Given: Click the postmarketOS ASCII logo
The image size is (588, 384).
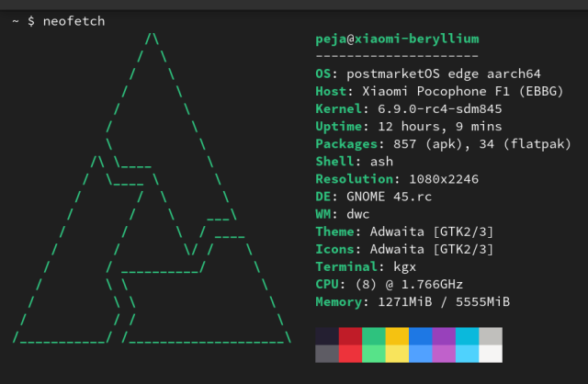Looking at the screenshot, I should tap(152, 188).
